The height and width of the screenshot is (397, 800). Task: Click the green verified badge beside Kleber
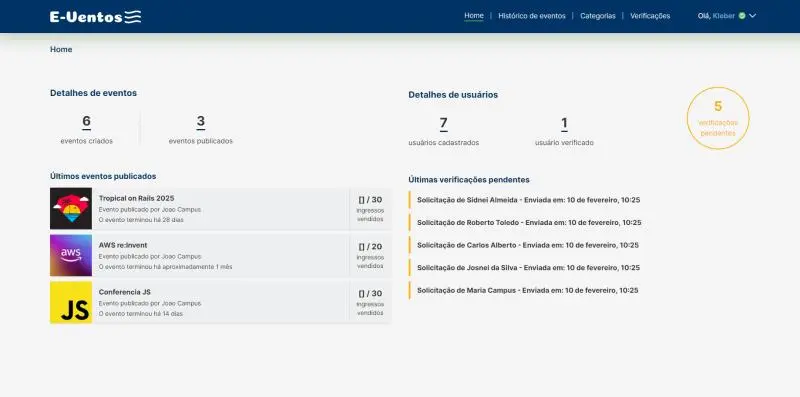(x=742, y=16)
